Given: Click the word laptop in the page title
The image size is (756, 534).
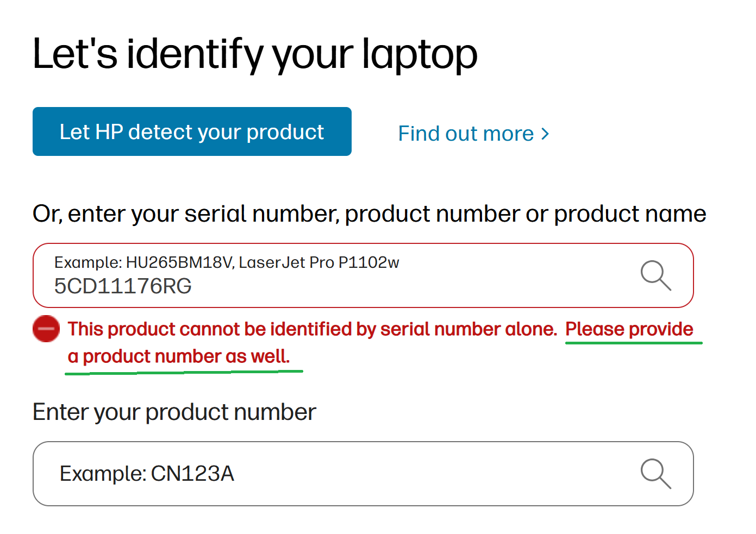Looking at the screenshot, I should (420, 54).
